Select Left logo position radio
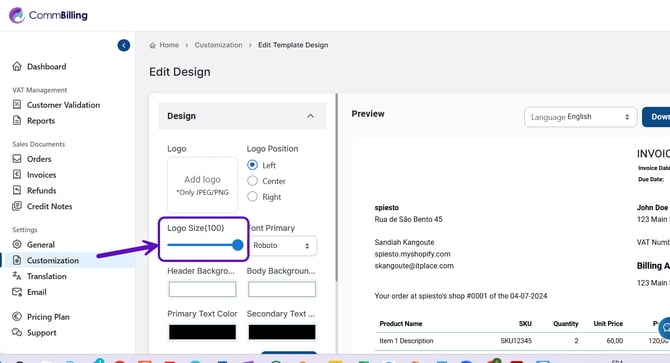Screen dimensions: 670x363 [x=253, y=165]
